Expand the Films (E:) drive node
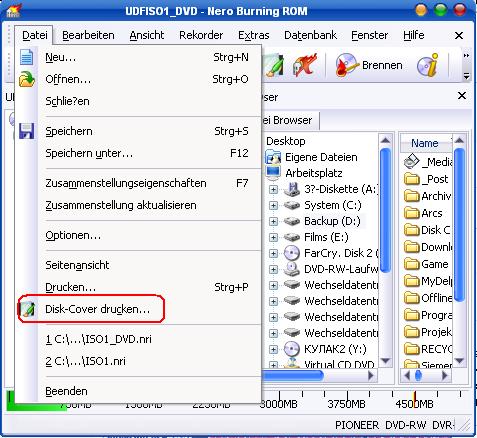Viewport: 477px width, 438px height. (273, 237)
